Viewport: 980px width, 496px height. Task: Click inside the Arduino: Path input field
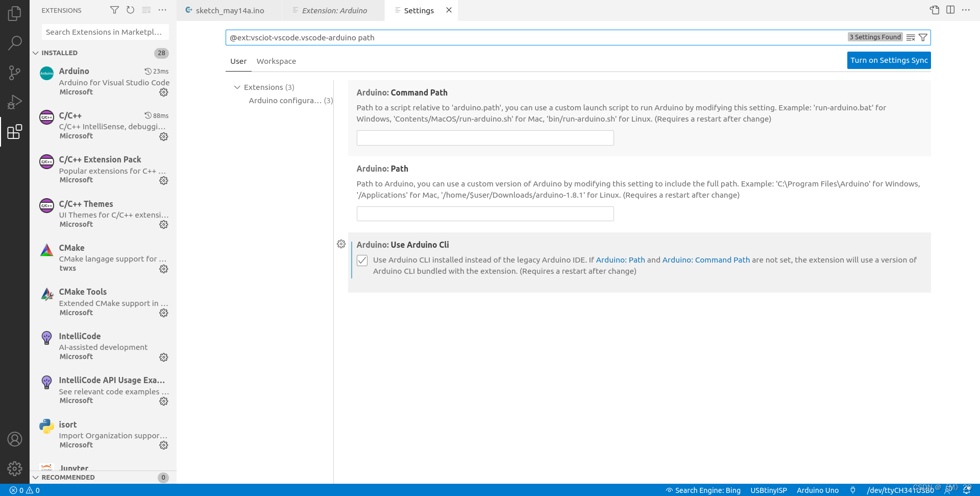coord(485,214)
